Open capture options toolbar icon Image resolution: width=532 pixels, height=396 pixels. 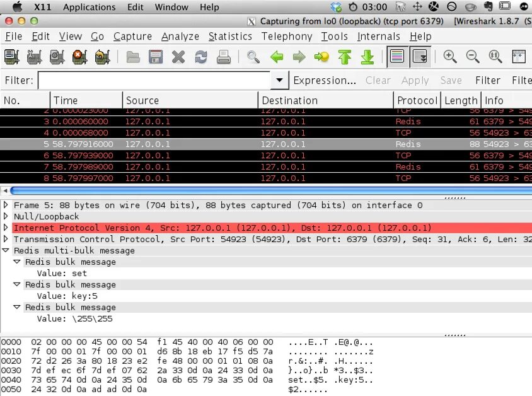pos(34,57)
